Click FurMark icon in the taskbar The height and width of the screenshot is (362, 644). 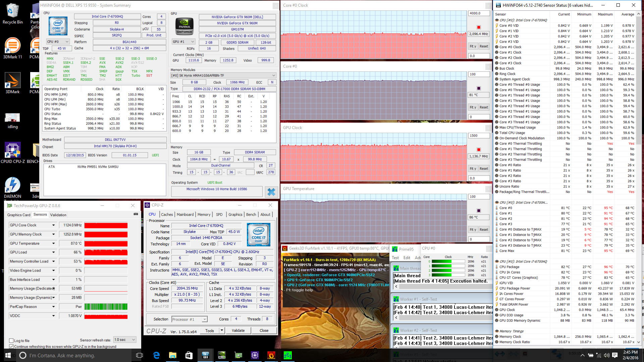271,355
